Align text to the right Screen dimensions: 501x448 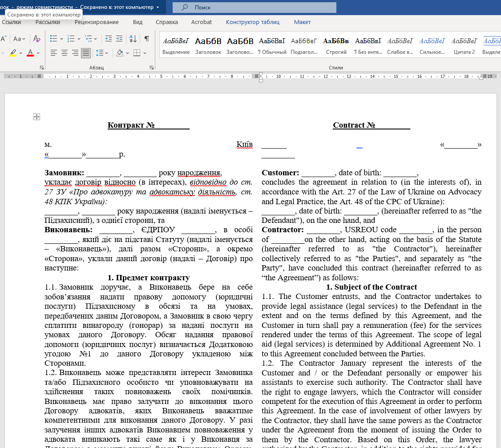point(75,53)
